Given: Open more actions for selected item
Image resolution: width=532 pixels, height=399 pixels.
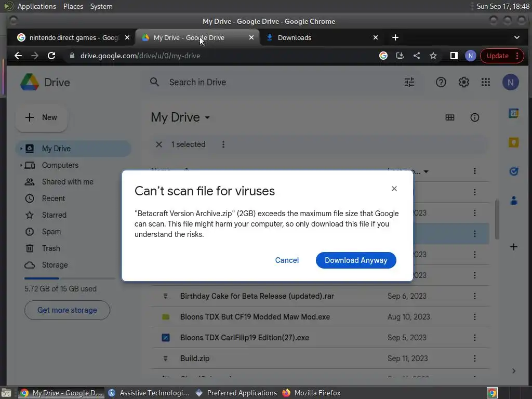Looking at the screenshot, I should pos(223,144).
